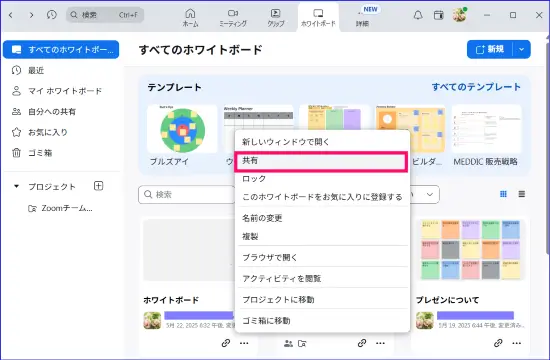550x360 pixels.
Task: Open the ホワイトボード card thumbnail
Action: pyautogui.click(x=189, y=250)
